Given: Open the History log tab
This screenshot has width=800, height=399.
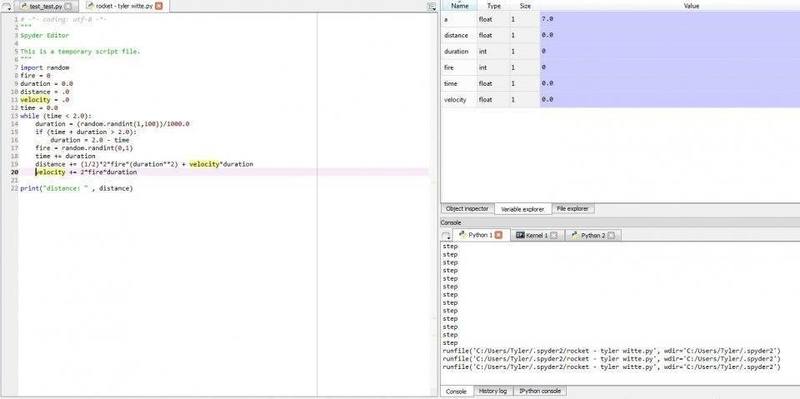Looking at the screenshot, I should point(492,391).
